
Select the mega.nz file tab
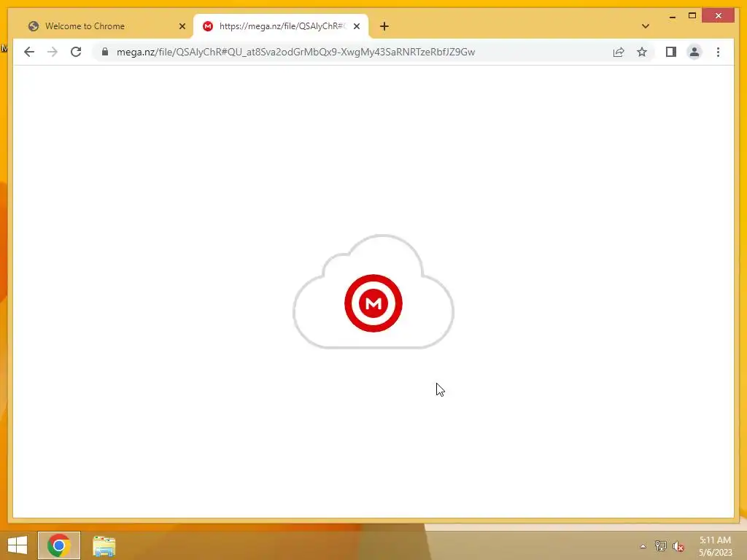[x=281, y=26]
